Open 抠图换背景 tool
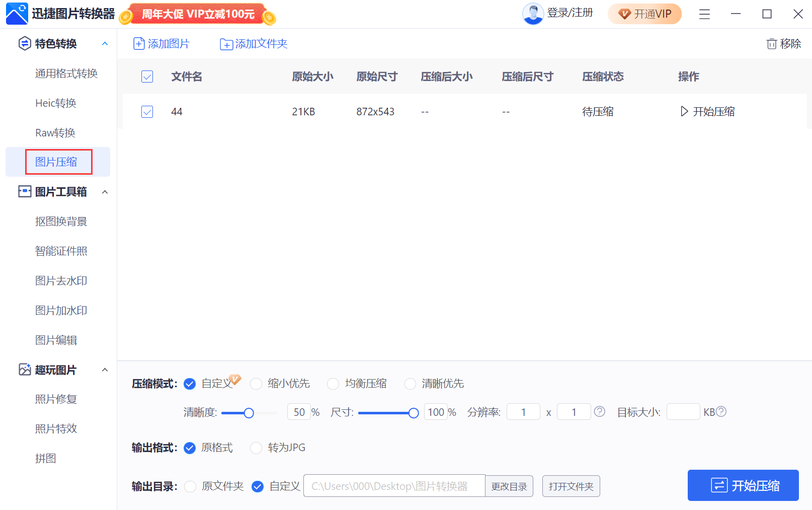Screen dimensions: 812x510 click(61, 222)
